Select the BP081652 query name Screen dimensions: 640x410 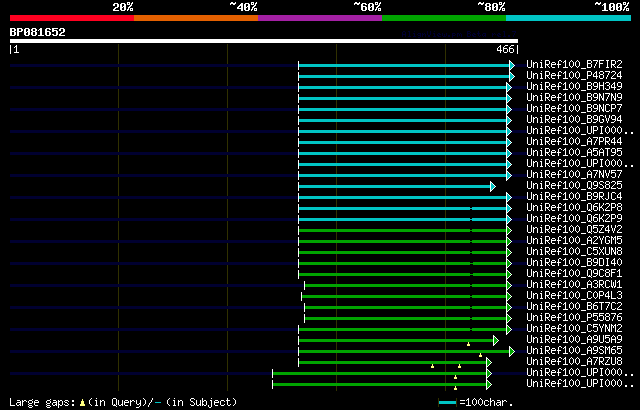pos(38,32)
